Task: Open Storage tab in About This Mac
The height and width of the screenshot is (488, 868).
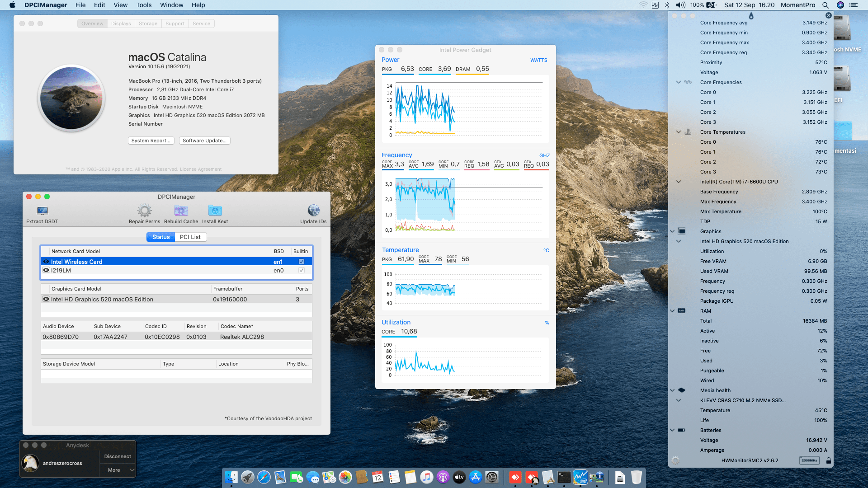Action: click(148, 23)
